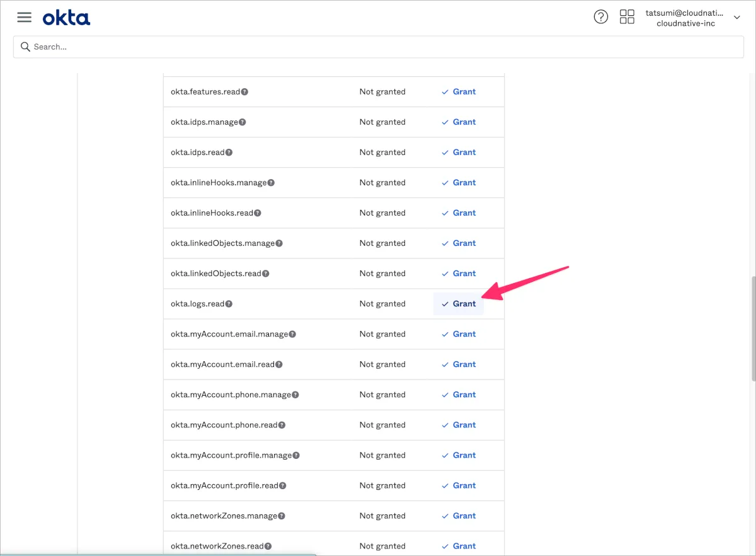
Task: Show help tooltip for okta.linkedObjects.read
Action: (x=266, y=274)
